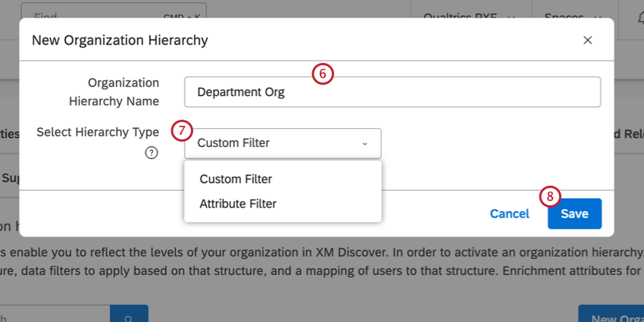Cancel the hierarchy creation
Viewport: 644px width, 322px height.
(x=509, y=214)
